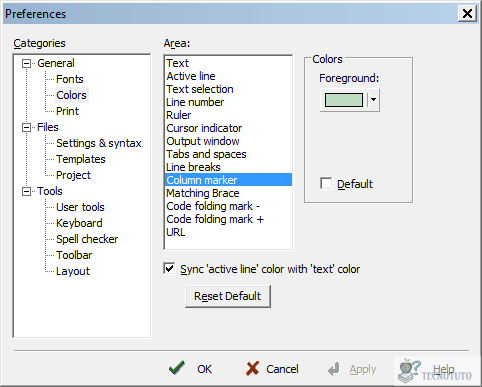
Task: Select 'Code folding mark -' area item
Action: [228, 206]
